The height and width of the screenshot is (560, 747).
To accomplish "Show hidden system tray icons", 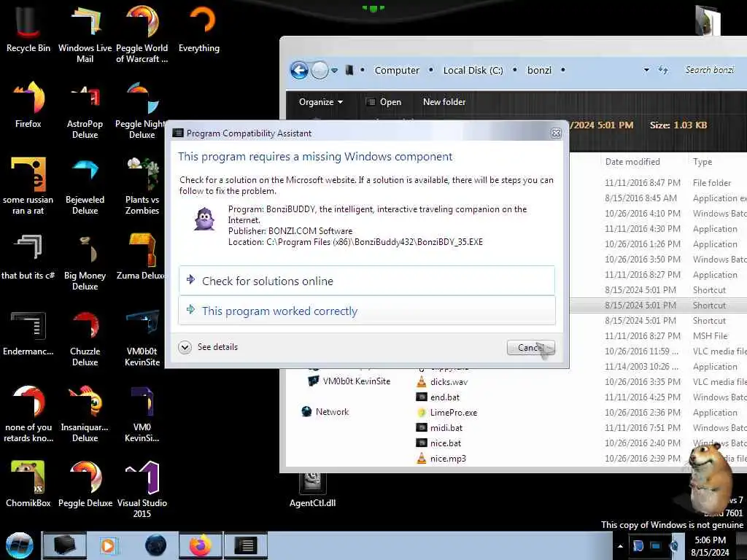I will pos(620,546).
